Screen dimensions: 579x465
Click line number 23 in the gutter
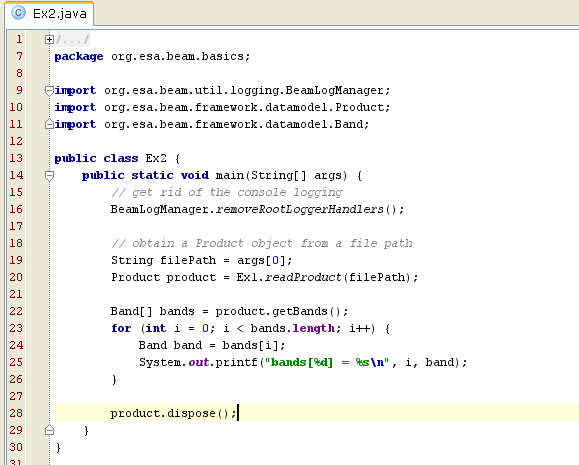16,328
